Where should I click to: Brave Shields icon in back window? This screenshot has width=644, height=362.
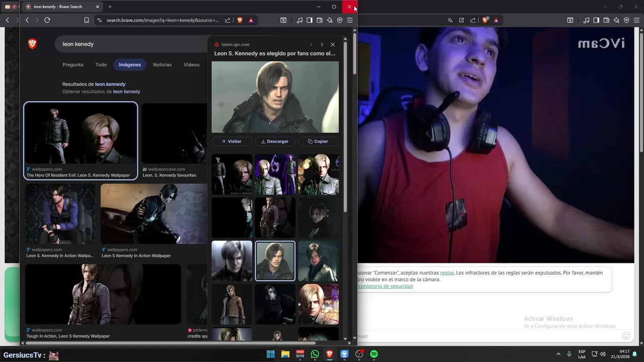click(485, 20)
